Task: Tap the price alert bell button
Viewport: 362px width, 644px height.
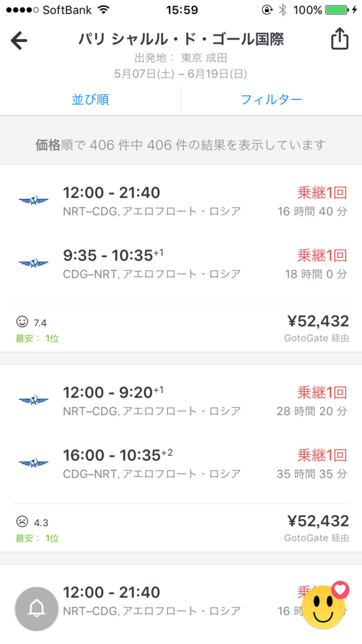Action: click(x=36, y=608)
